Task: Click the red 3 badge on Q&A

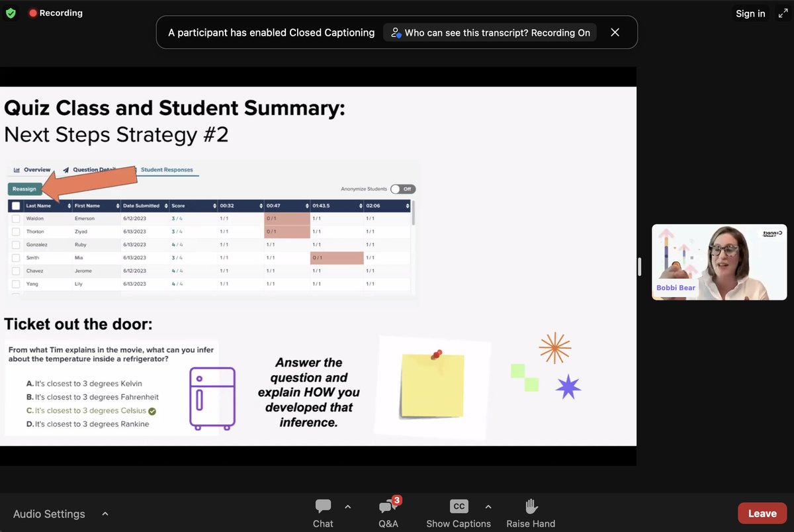Action: click(x=396, y=500)
